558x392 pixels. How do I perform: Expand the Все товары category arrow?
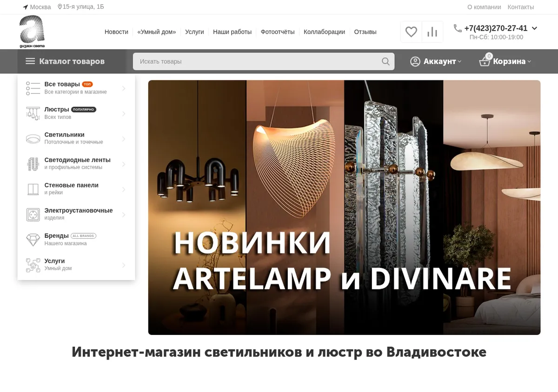(x=124, y=88)
